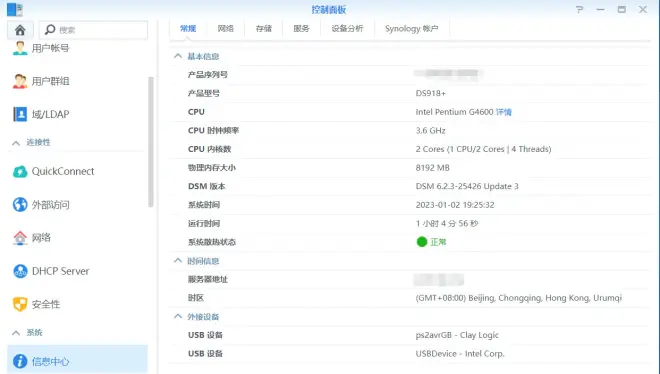This screenshot has width=660, height=374.
Task: Select QuickConnect label in sidebar
Action: pos(63,172)
